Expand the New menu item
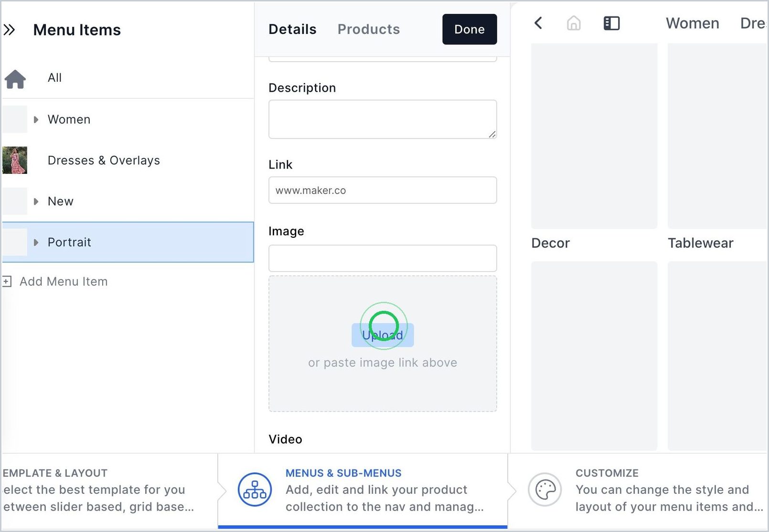Image resolution: width=769 pixels, height=532 pixels. click(36, 202)
